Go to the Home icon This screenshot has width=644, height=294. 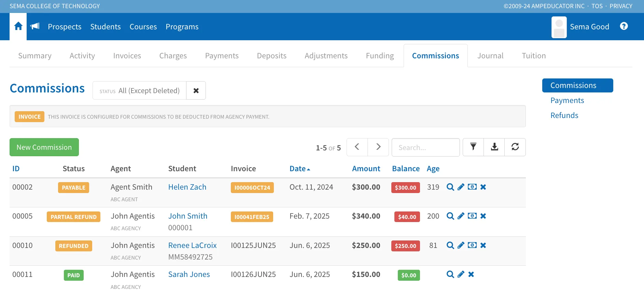click(x=18, y=26)
